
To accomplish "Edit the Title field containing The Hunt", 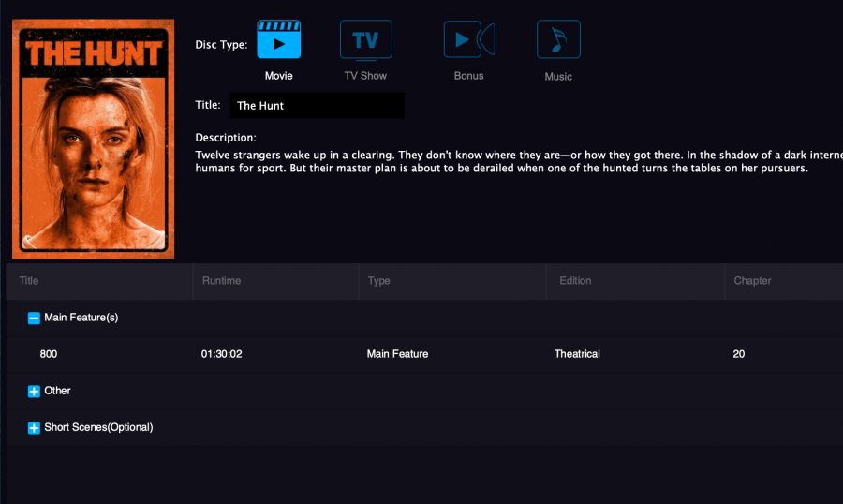I will click(318, 106).
